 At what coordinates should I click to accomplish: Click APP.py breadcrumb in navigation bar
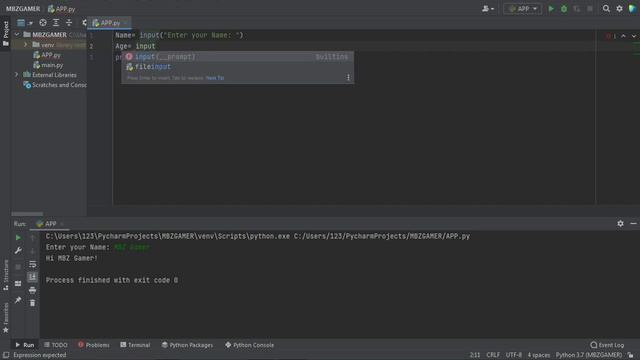[x=62, y=9]
